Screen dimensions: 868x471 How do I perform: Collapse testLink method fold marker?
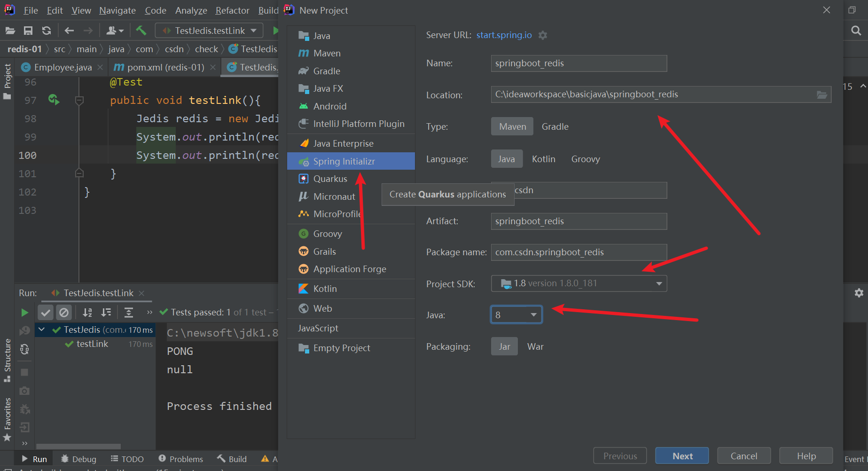(79, 100)
